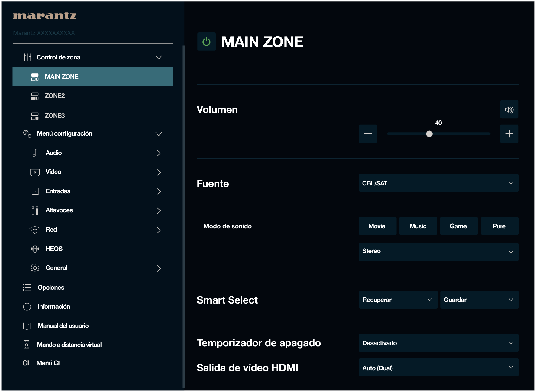The height and width of the screenshot is (392, 536).
Task: Click the Mando a distancia virtual icon
Action: [27, 345]
